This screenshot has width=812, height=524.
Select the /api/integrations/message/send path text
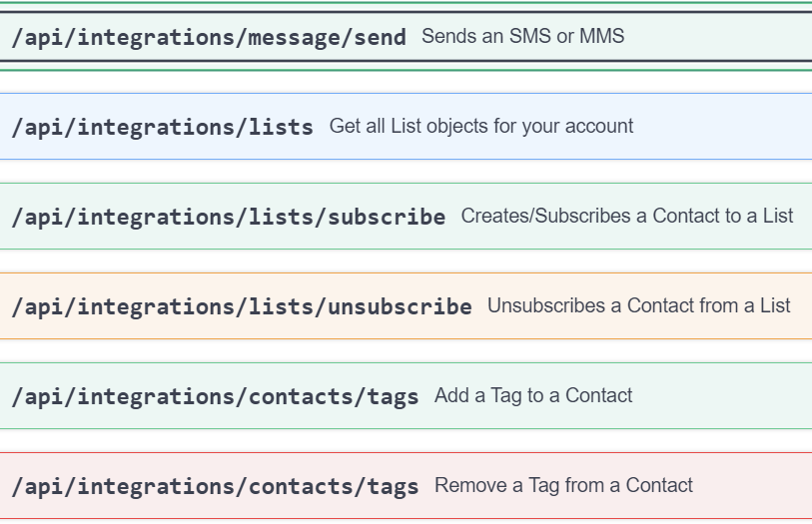pyautogui.click(x=209, y=38)
